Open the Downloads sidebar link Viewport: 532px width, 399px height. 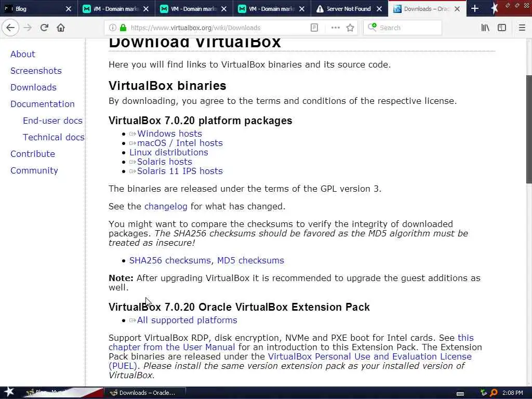pyautogui.click(x=33, y=87)
